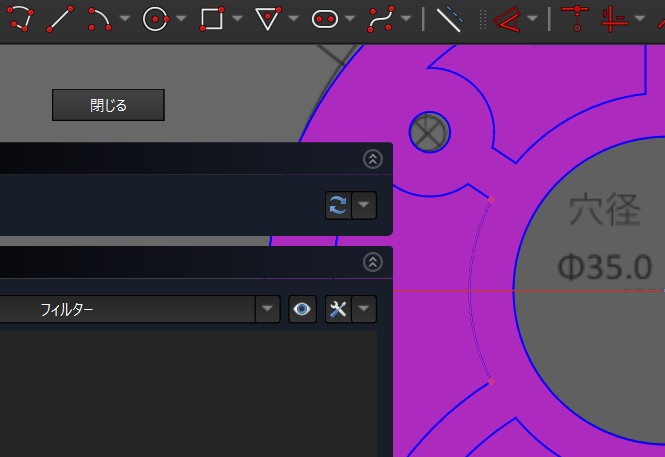Open the Circle tool dropdown arrow
This screenshot has height=457, width=665.
[x=181, y=18]
